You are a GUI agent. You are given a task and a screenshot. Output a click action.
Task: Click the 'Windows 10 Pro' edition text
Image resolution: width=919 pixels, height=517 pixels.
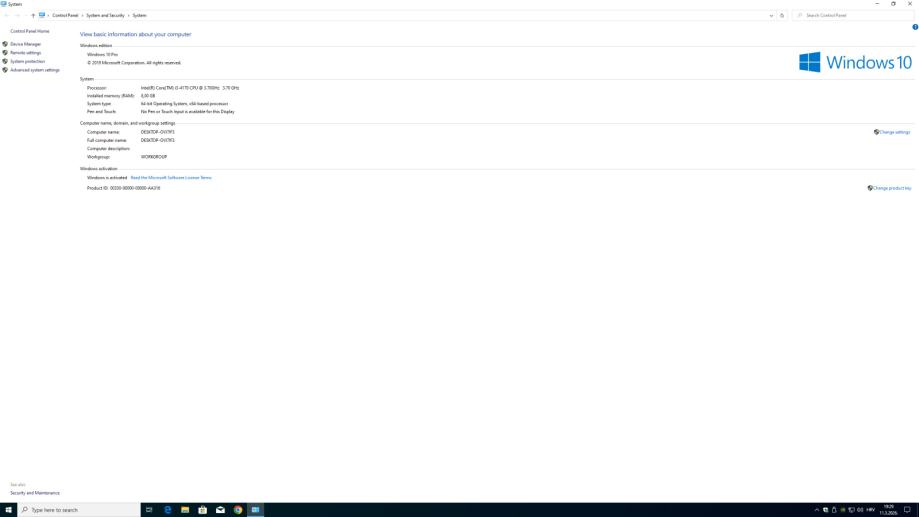102,55
